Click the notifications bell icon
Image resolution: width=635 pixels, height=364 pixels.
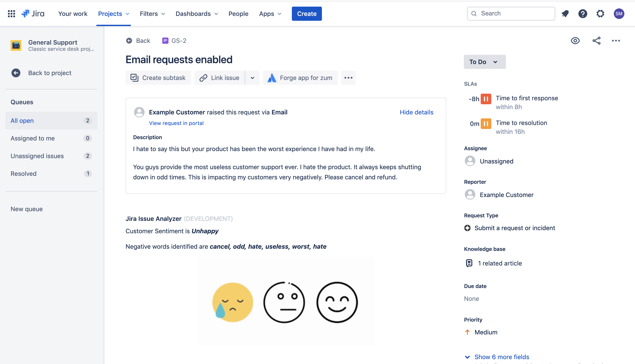(x=565, y=13)
